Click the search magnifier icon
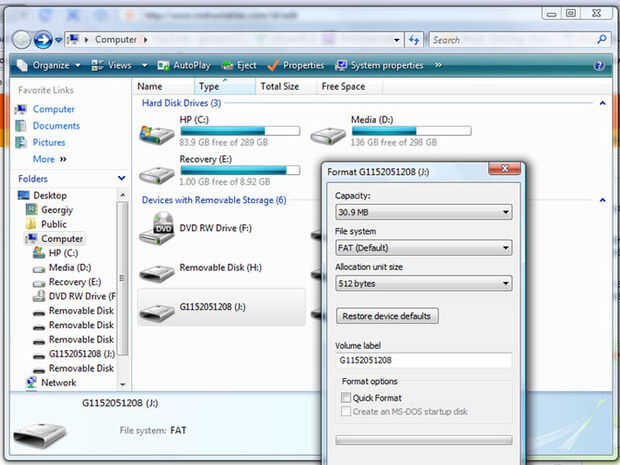 [602, 40]
